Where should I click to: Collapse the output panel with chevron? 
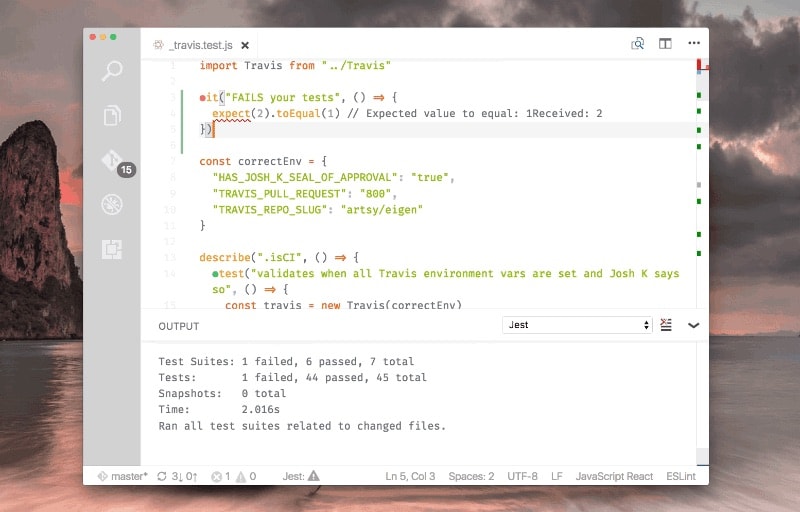click(x=693, y=325)
